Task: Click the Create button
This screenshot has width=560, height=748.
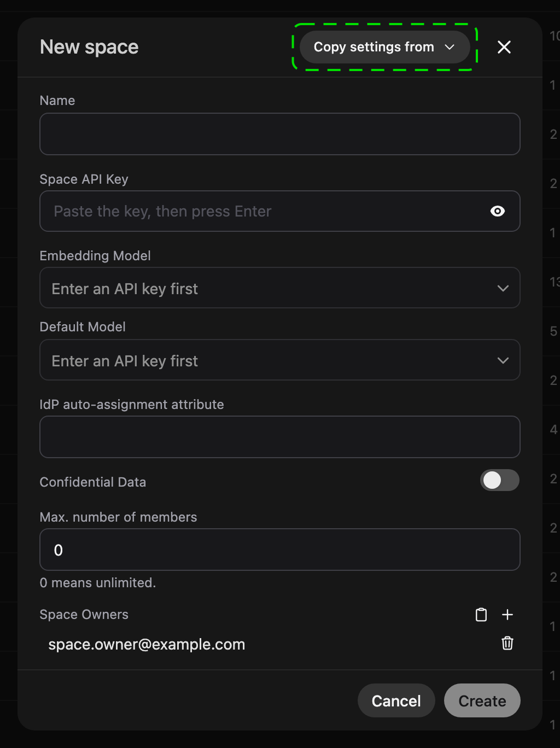Action: point(482,700)
